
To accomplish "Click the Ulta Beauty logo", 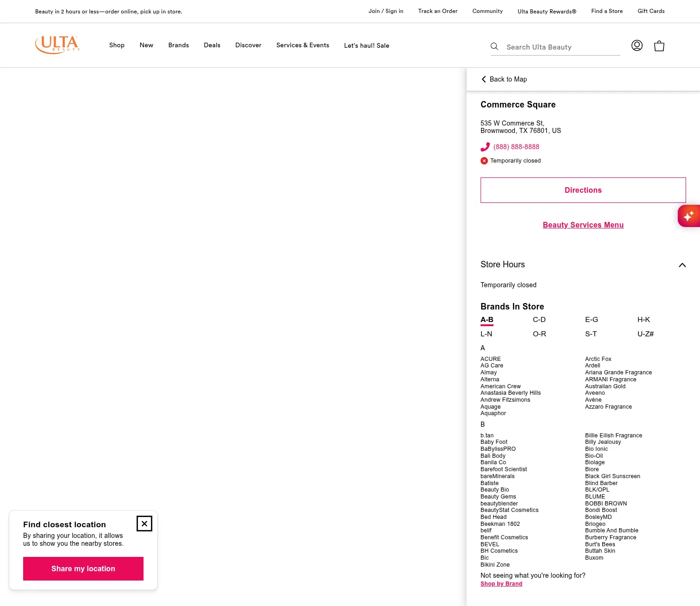I will (57, 45).
